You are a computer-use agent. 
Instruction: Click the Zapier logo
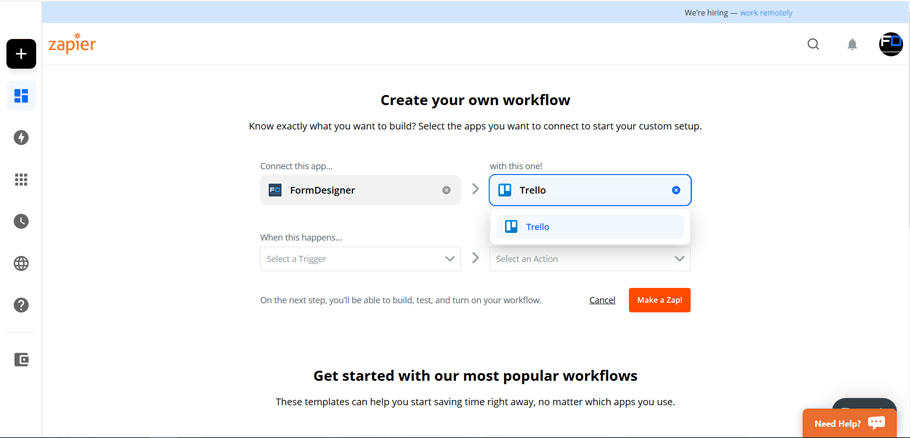click(x=72, y=44)
